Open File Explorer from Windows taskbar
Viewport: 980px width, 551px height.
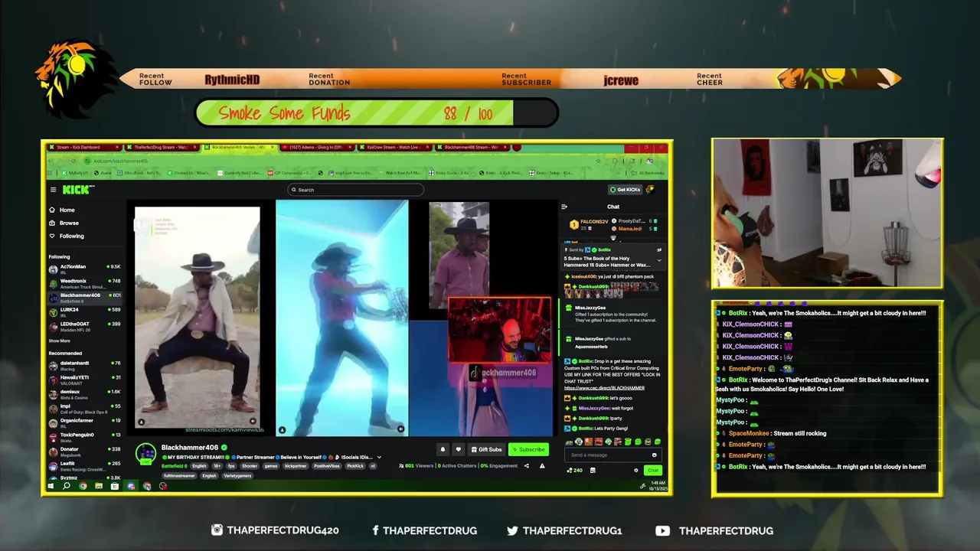pyautogui.click(x=99, y=486)
